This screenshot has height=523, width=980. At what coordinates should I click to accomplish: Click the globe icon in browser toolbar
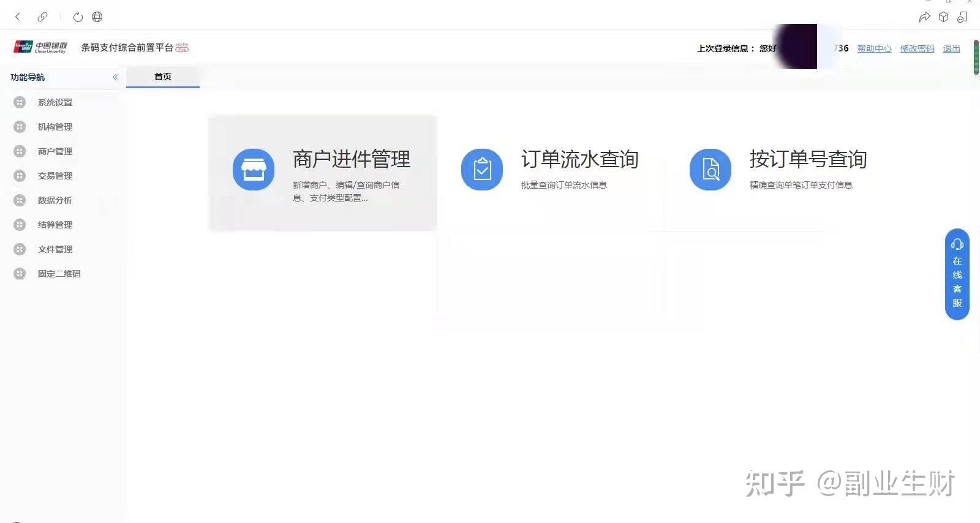click(97, 17)
